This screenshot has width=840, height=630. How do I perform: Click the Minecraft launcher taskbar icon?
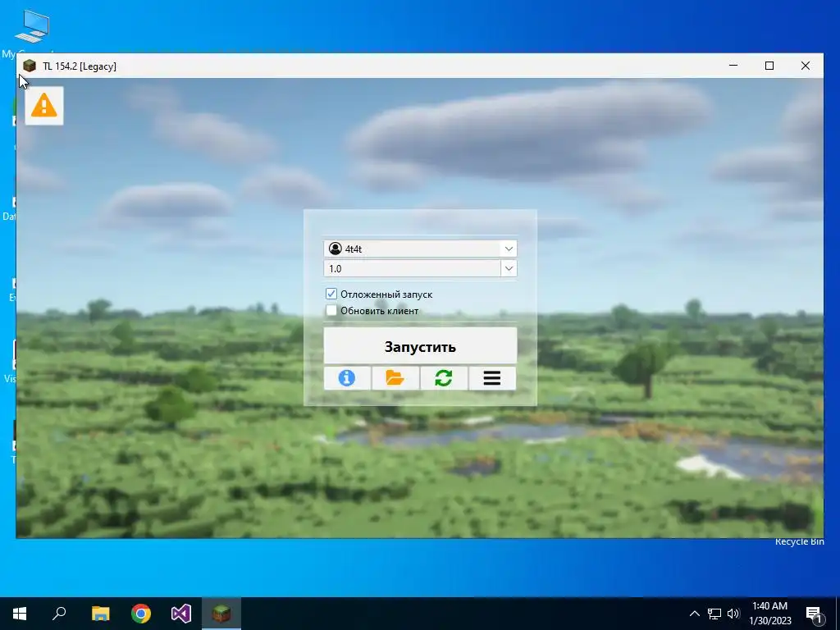[x=221, y=614]
